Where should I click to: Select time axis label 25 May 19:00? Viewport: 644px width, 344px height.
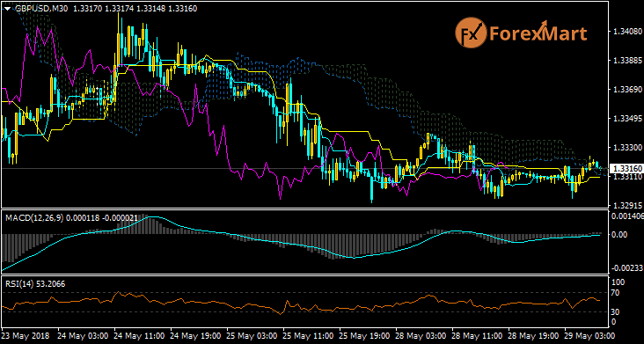[x=364, y=335]
